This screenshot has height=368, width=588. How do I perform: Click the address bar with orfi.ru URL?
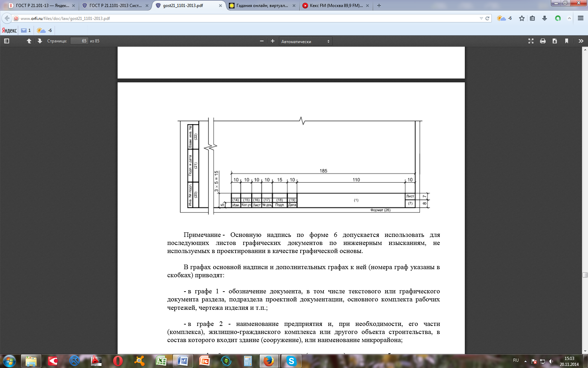248,18
